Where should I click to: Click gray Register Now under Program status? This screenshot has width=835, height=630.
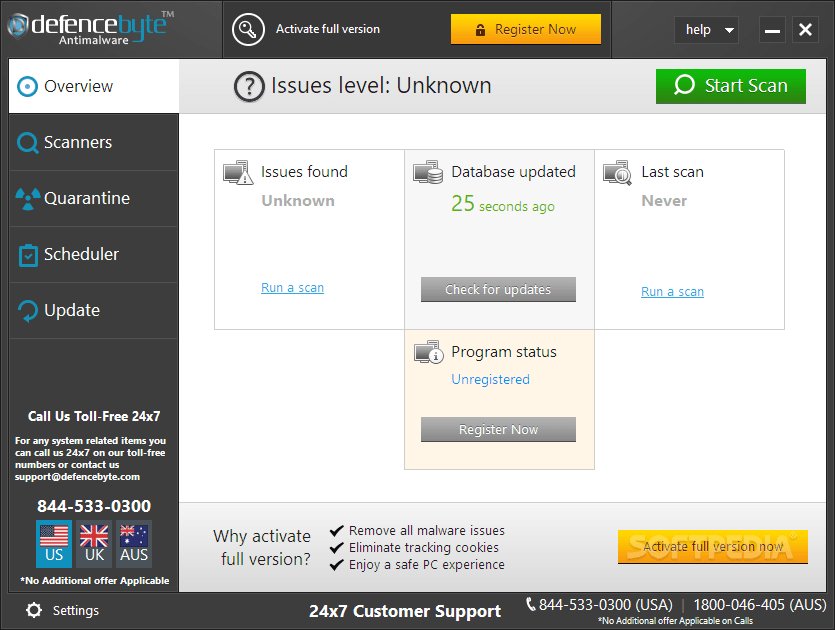pos(498,429)
